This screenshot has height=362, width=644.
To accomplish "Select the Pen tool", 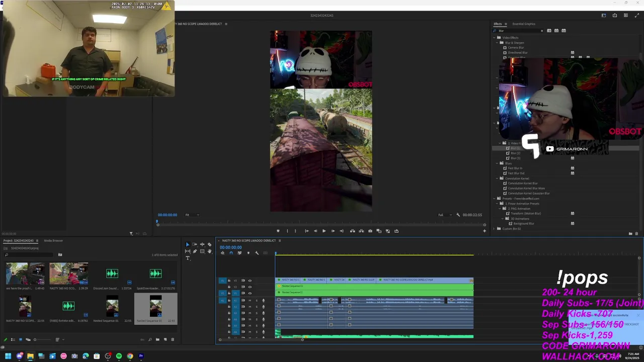I will point(195,251).
